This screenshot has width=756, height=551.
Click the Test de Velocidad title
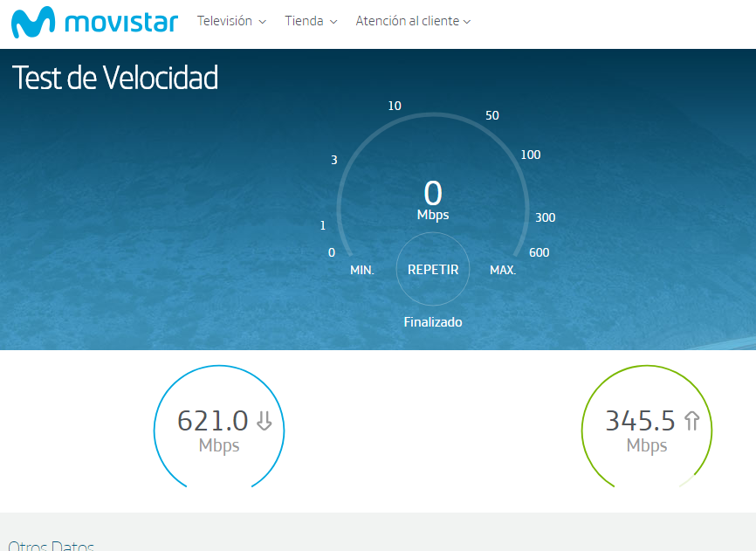115,79
